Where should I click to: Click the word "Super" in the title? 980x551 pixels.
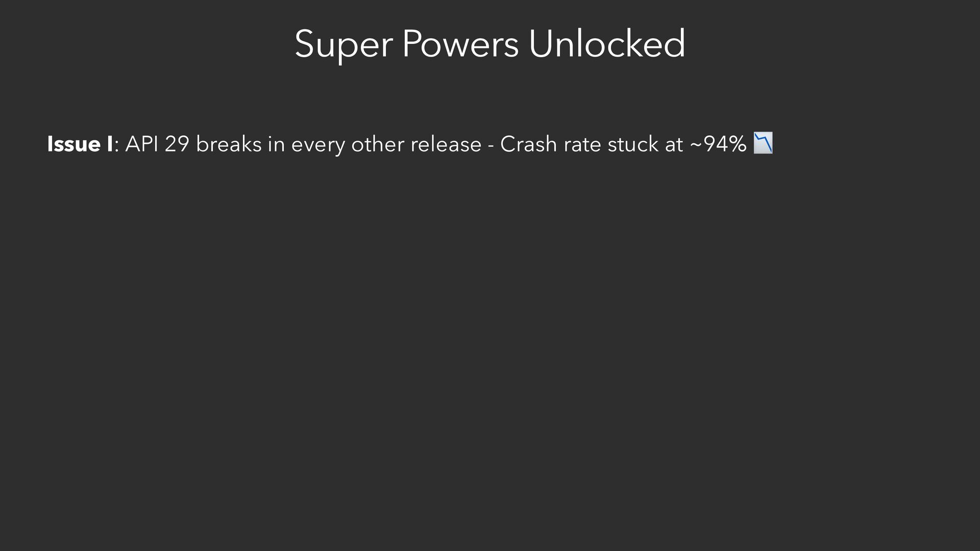(x=343, y=45)
